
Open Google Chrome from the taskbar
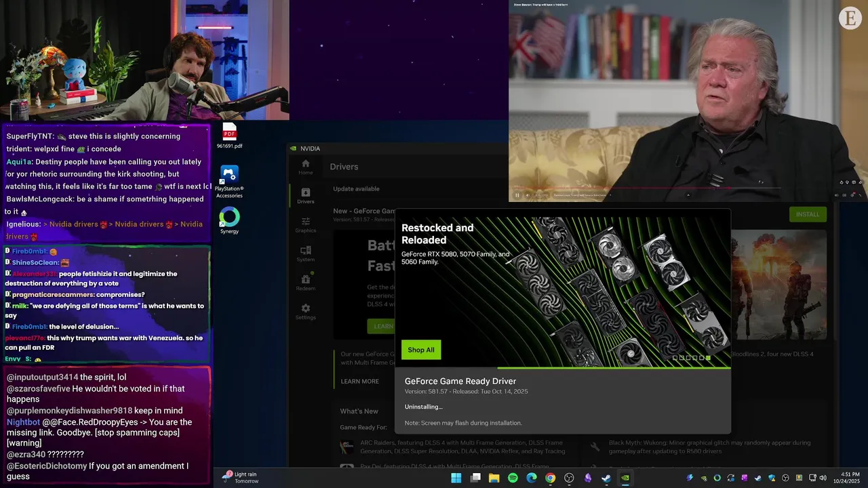click(x=550, y=478)
